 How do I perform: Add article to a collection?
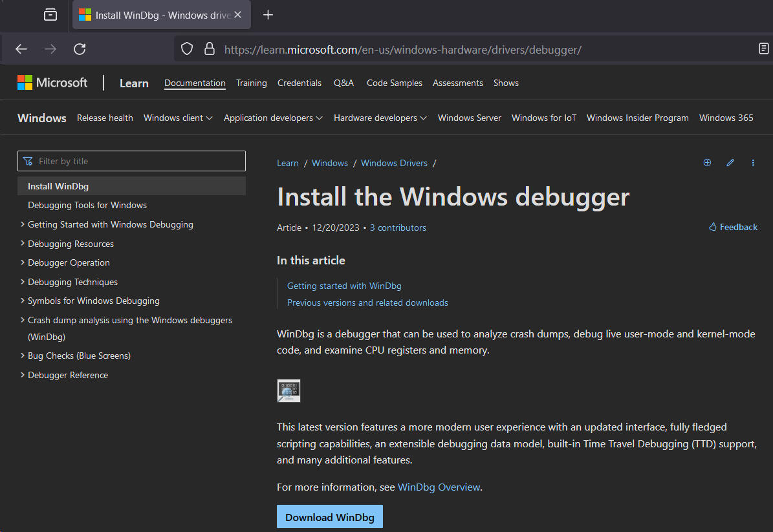click(x=707, y=162)
